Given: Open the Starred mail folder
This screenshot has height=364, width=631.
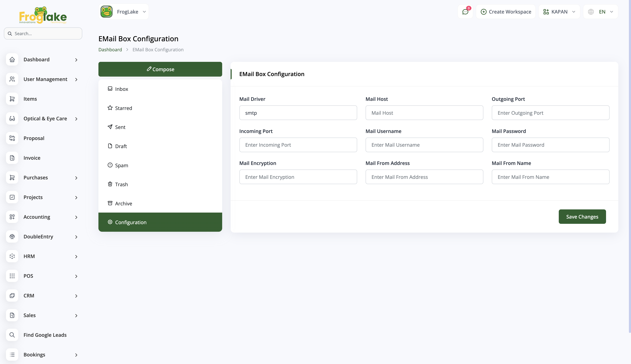Looking at the screenshot, I should (123, 108).
